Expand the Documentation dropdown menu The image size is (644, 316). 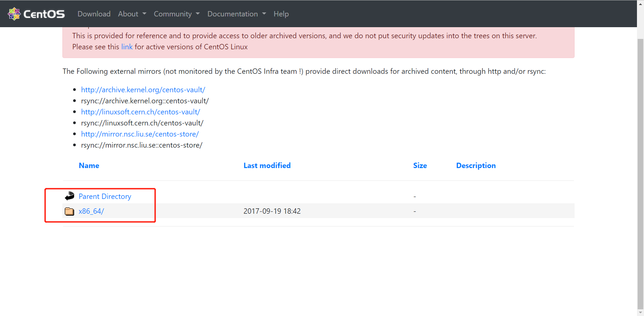(x=237, y=14)
